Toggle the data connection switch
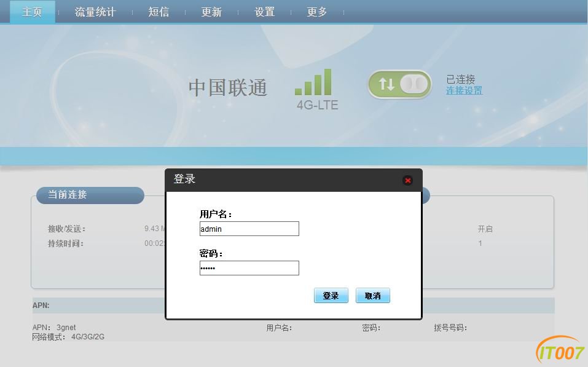The height and width of the screenshot is (367, 588). pos(400,84)
